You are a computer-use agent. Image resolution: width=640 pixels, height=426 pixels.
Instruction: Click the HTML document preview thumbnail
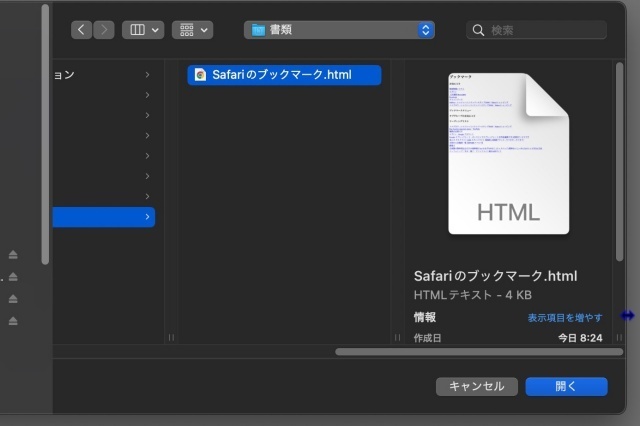508,154
